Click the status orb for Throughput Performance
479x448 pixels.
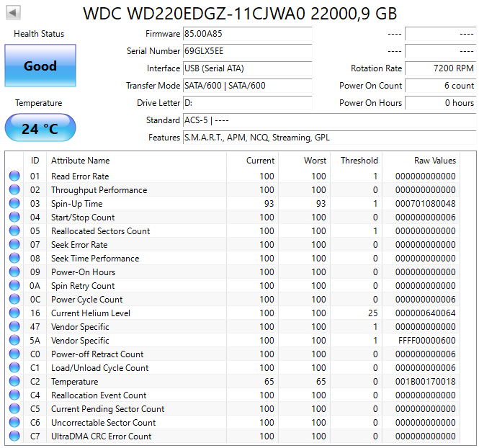tap(14, 189)
